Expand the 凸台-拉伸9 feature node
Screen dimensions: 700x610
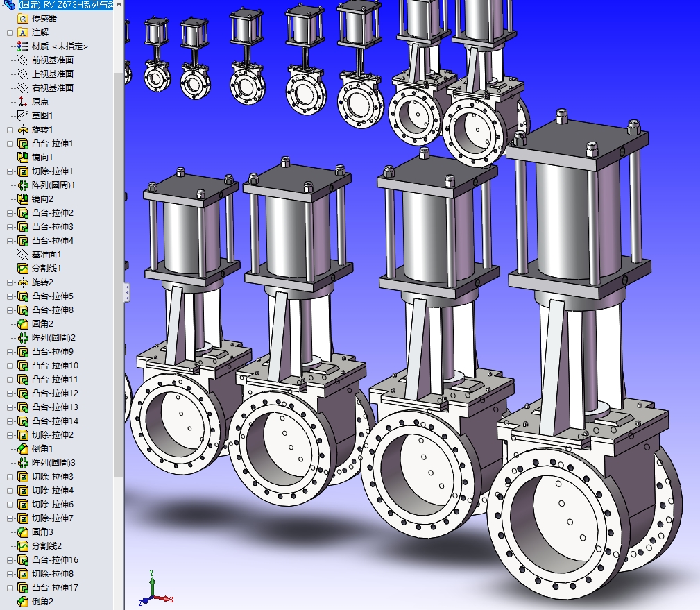(10, 352)
